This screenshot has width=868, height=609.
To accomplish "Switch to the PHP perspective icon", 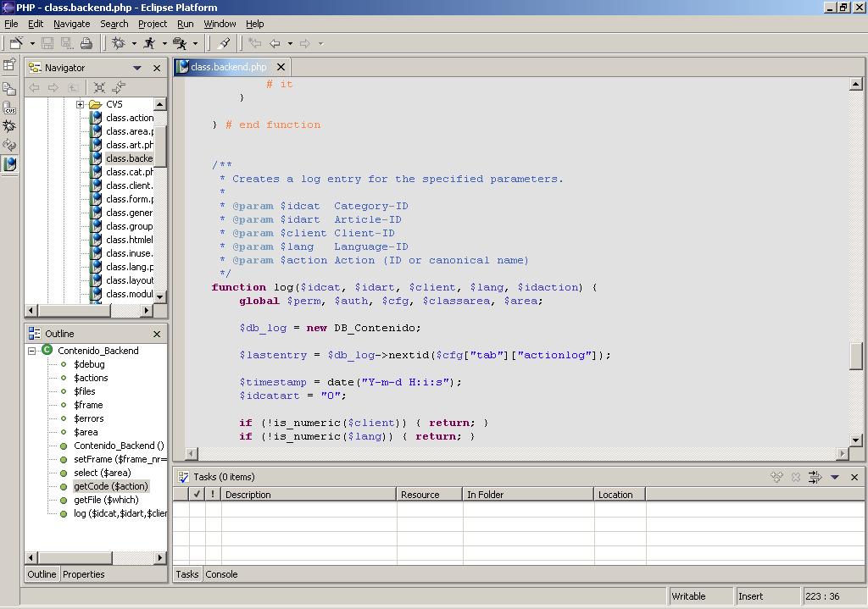I will [9, 164].
